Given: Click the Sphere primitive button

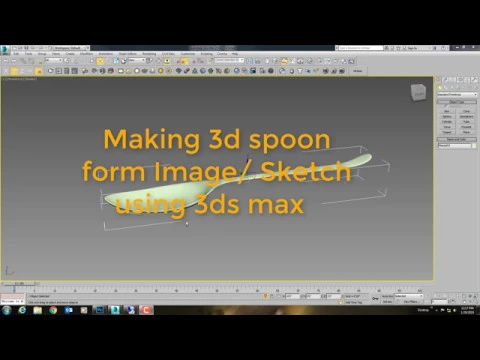Looking at the screenshot, I should click(x=447, y=117).
